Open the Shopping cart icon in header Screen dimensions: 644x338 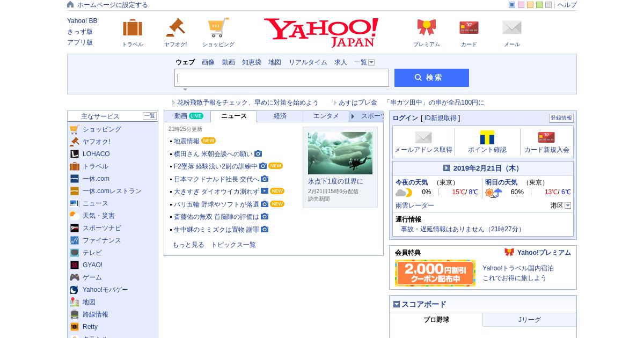click(218, 27)
